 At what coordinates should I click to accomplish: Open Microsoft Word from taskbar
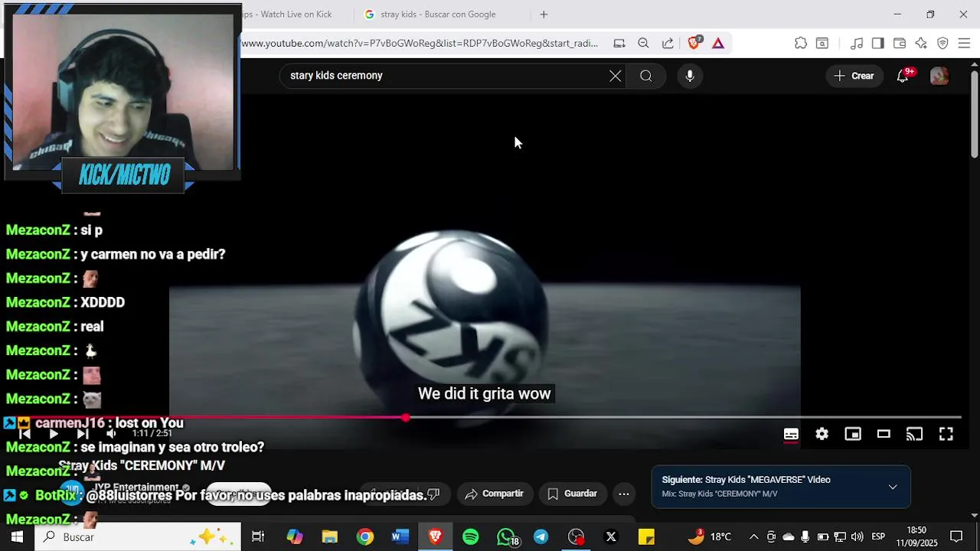pyautogui.click(x=400, y=536)
